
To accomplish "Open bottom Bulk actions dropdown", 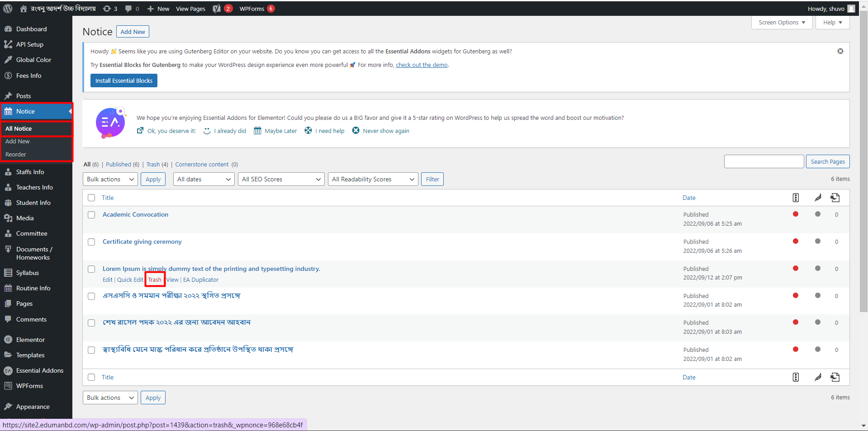I will [110, 398].
